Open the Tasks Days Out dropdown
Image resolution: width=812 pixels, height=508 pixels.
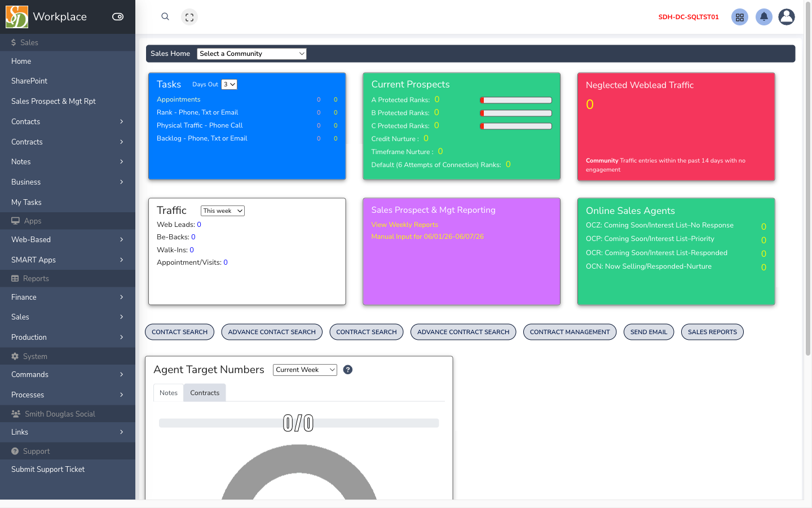pyautogui.click(x=229, y=85)
